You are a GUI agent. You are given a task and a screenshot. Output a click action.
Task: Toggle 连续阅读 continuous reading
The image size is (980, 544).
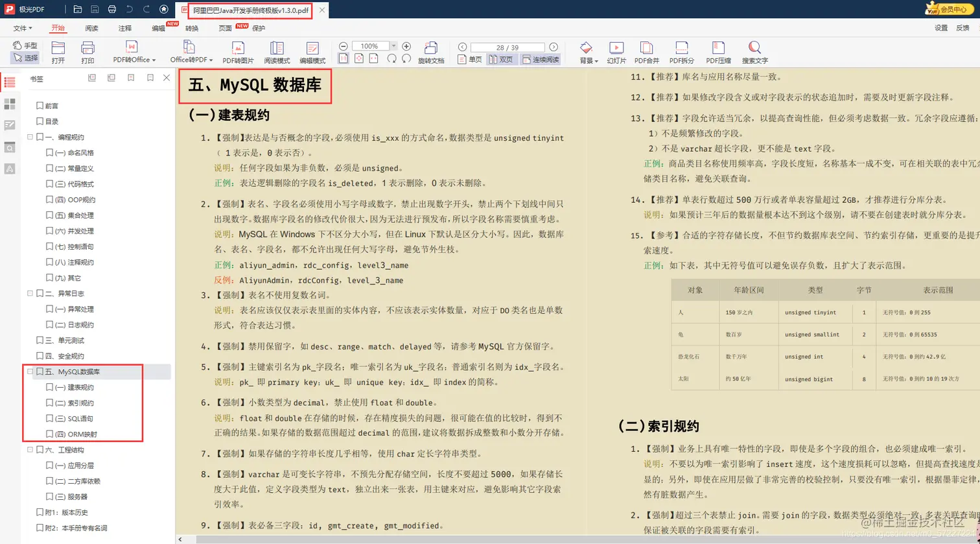click(540, 59)
